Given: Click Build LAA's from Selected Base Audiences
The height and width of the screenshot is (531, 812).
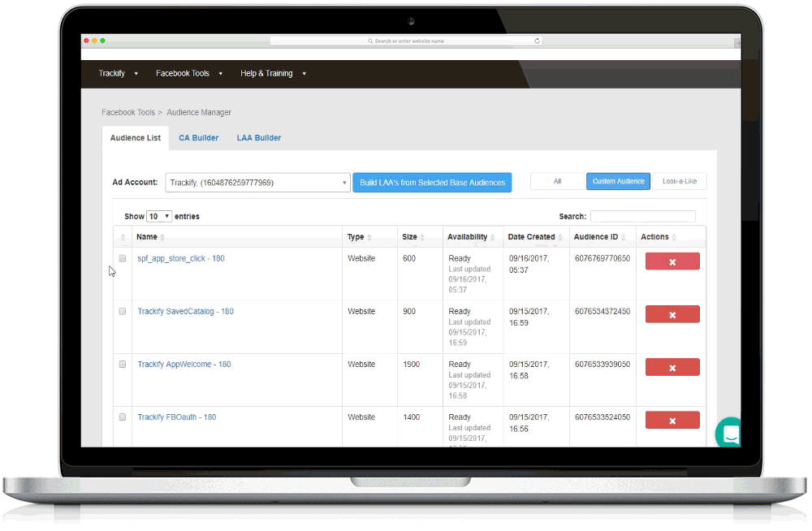Looking at the screenshot, I should (433, 183).
